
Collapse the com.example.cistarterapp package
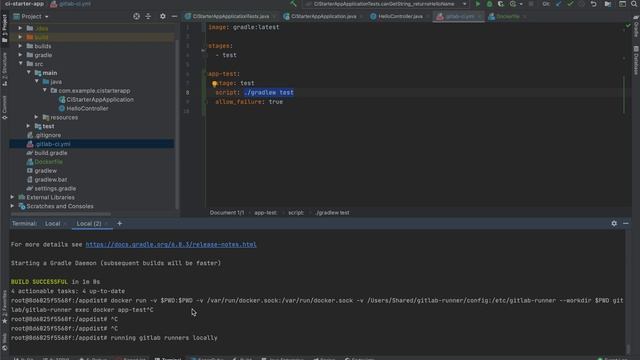pyautogui.click(x=45, y=91)
